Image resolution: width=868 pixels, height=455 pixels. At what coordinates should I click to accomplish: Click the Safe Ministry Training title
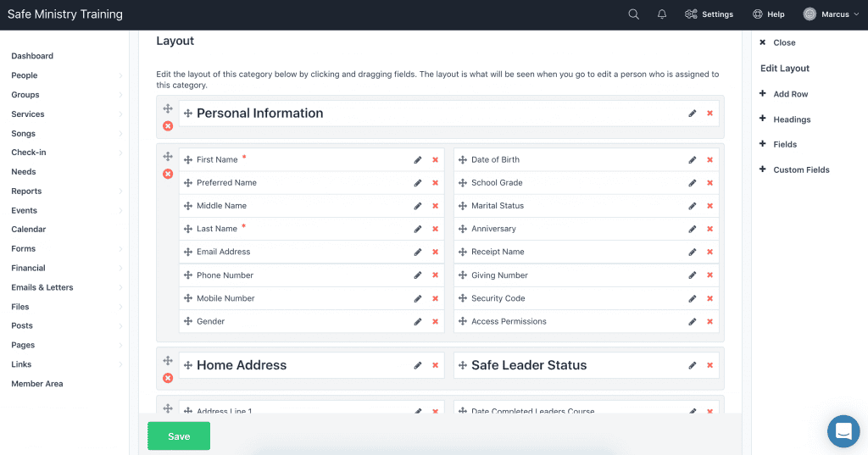click(x=64, y=14)
